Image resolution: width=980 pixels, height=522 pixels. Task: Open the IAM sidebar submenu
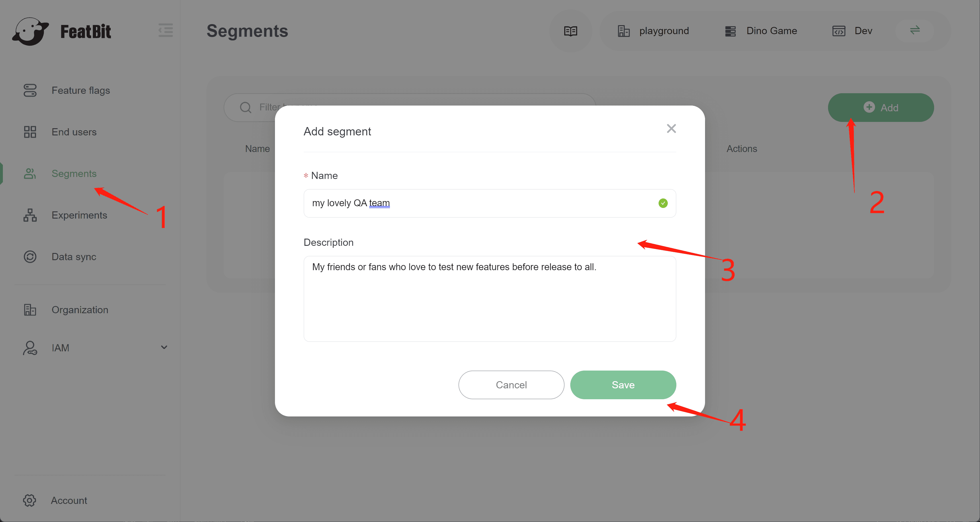(x=61, y=348)
